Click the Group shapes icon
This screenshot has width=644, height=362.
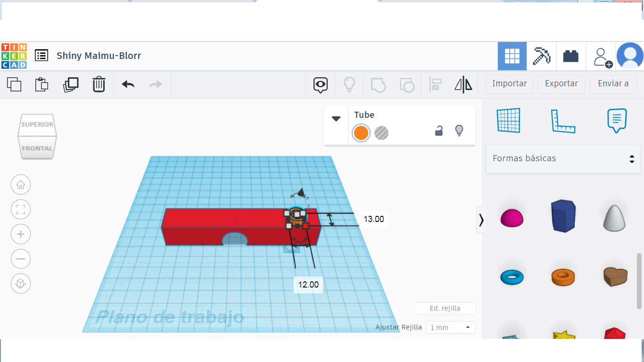pyautogui.click(x=378, y=85)
